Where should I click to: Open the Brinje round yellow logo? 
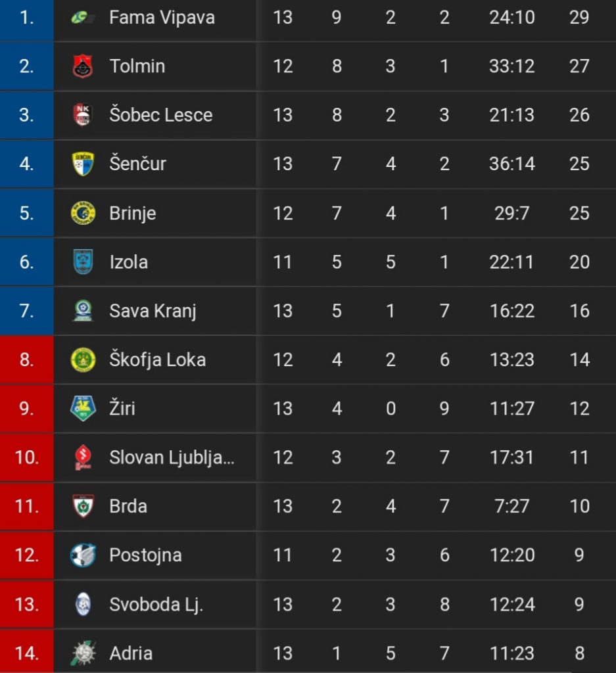click(83, 214)
